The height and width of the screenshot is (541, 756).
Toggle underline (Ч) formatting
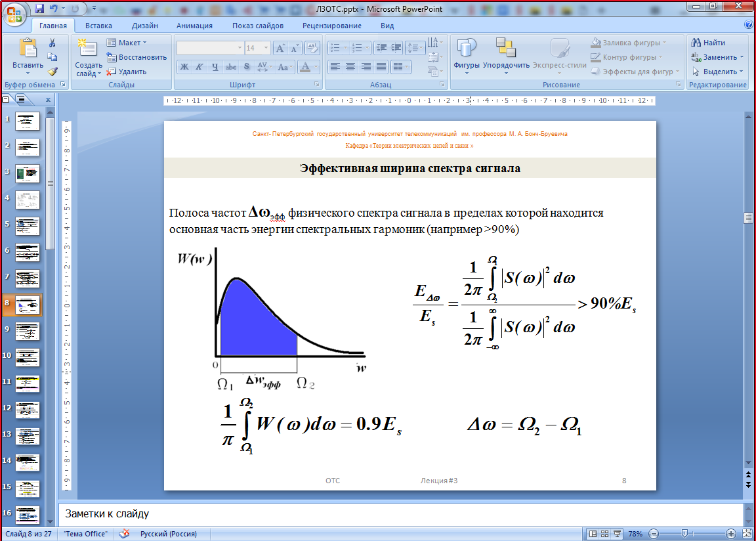215,66
